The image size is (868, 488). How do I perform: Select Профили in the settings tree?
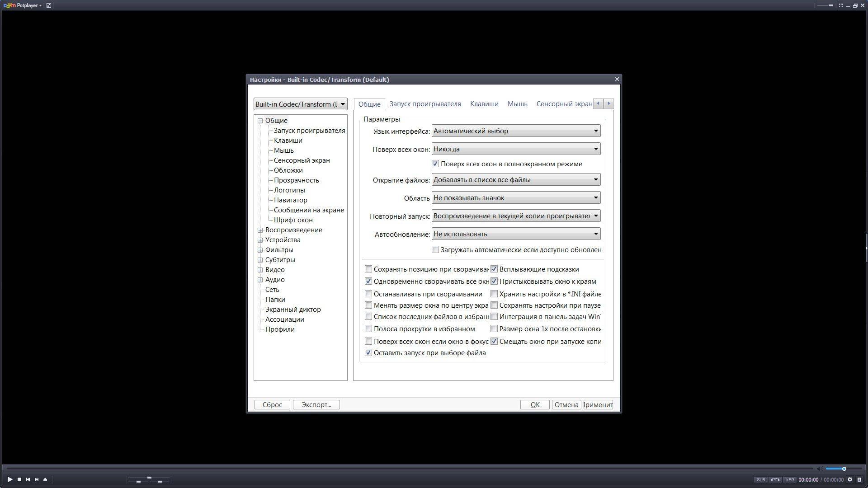tap(280, 329)
